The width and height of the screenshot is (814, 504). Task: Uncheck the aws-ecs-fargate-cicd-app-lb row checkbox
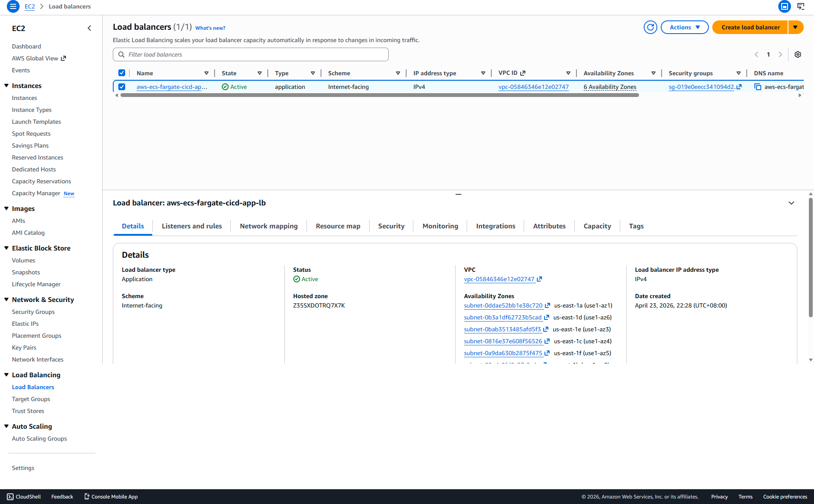(x=122, y=87)
